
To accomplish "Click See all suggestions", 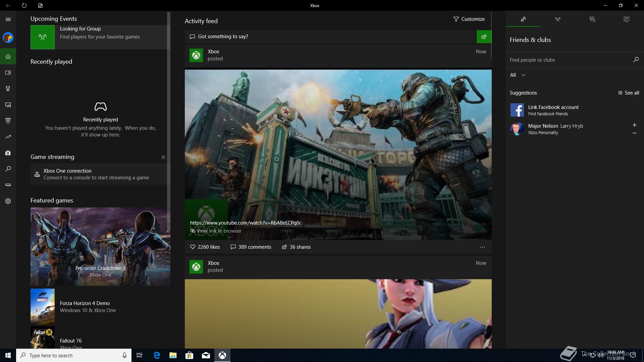I will 629,93.
